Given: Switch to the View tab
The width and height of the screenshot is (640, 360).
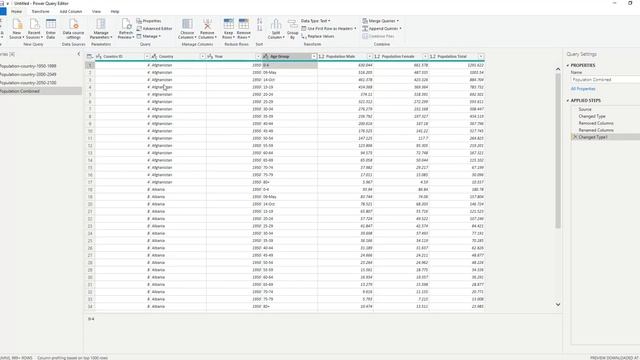Looking at the screenshot, I should pos(96,11).
